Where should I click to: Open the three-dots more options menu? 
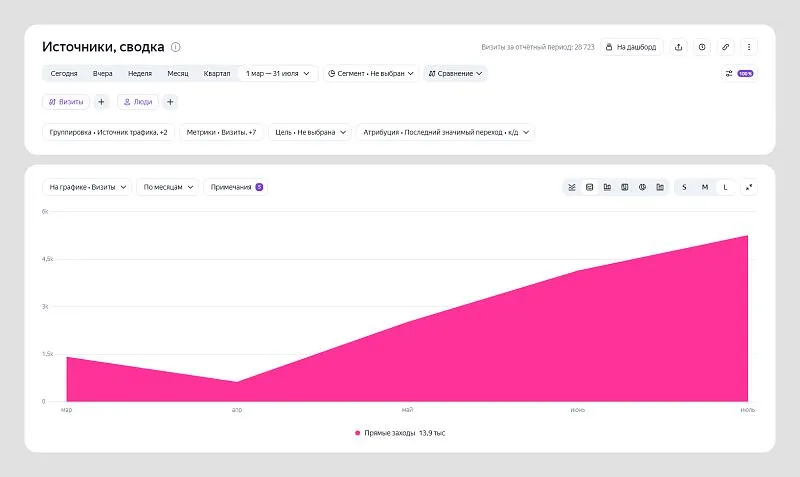point(748,47)
